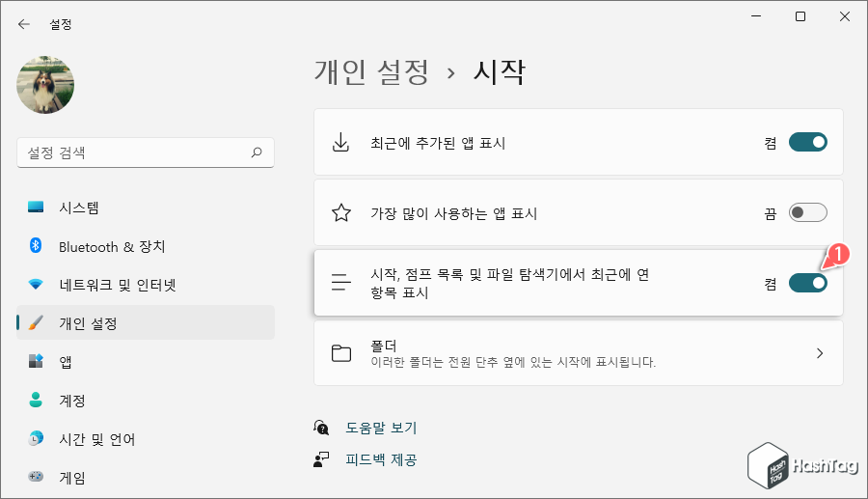This screenshot has height=499, width=868.
Task: Open the 게임 category
Action: coord(146,477)
